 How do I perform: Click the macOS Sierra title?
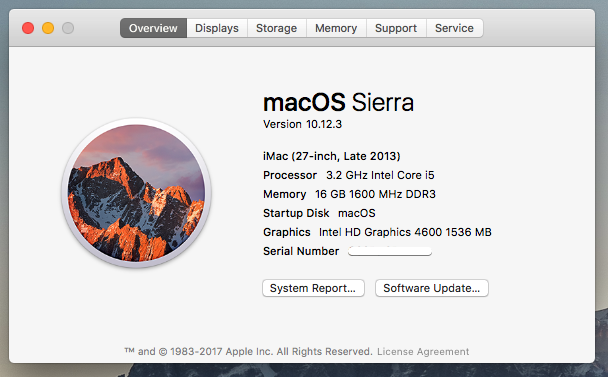click(339, 102)
